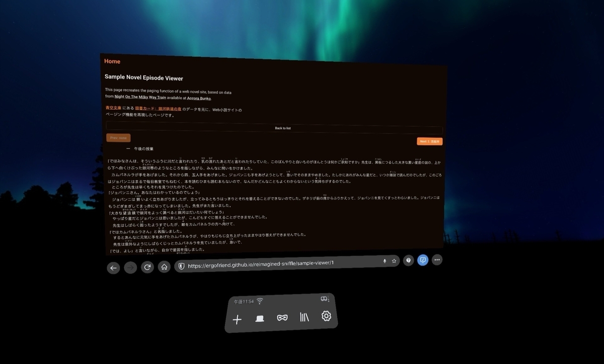Viewport: 604px width, 364px height.
Task: Click the Sample Novel Episode Viewer heading
Action: coord(144,78)
